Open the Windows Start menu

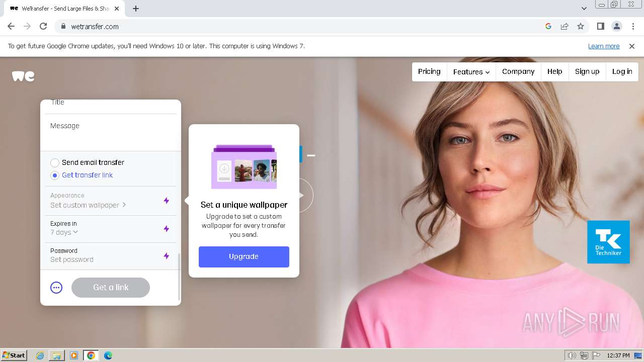point(14,355)
